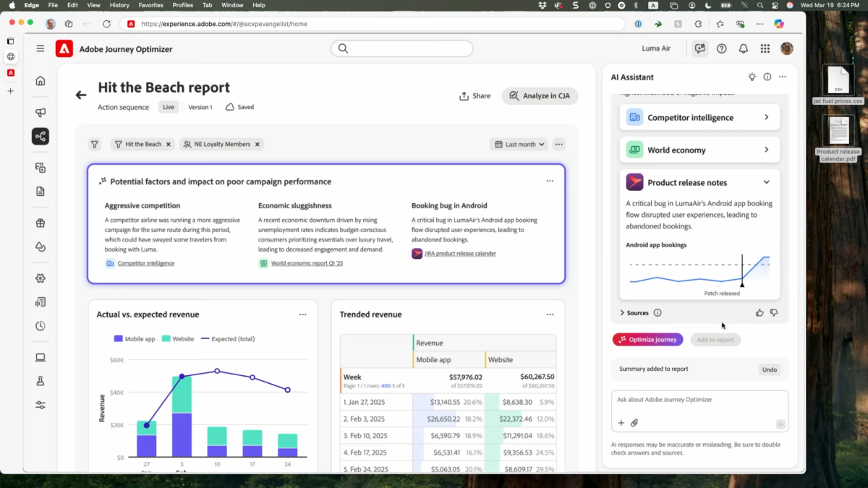Remove the Hit the Beach filter chip
The width and height of the screenshot is (868, 488).
169,145
